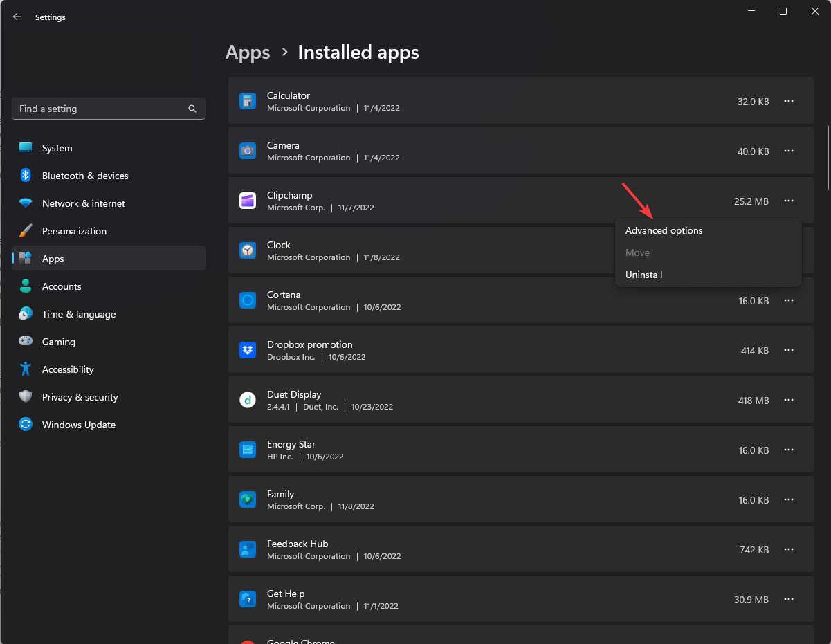The image size is (831, 644).
Task: Click the 30.9 MB size value
Action: (x=751, y=600)
